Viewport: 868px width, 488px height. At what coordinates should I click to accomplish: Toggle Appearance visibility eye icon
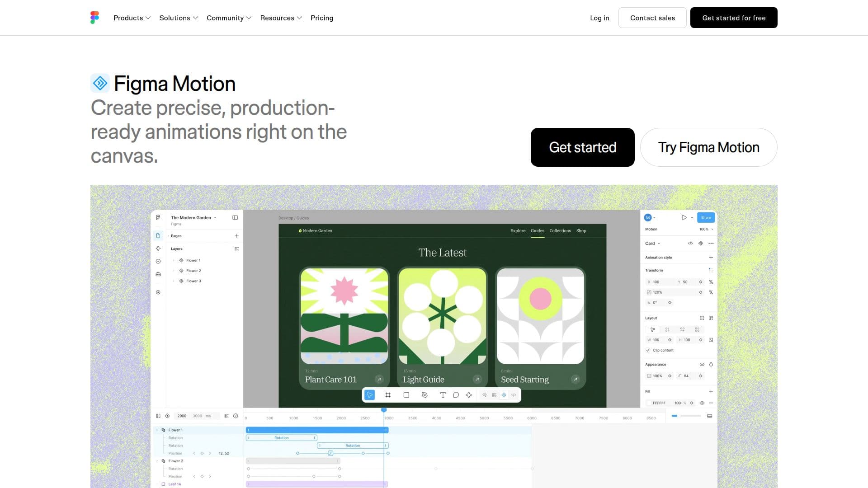pyautogui.click(x=702, y=364)
